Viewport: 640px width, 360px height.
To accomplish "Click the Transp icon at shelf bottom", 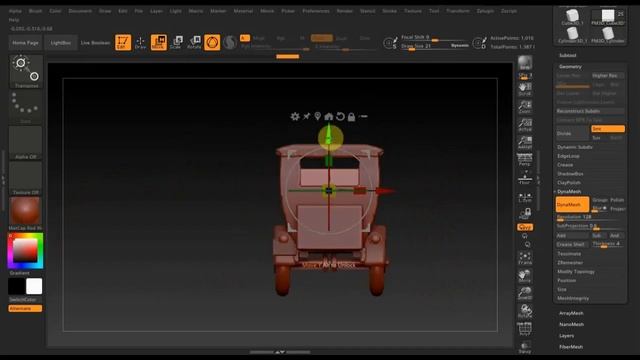I will pyautogui.click(x=525, y=347).
